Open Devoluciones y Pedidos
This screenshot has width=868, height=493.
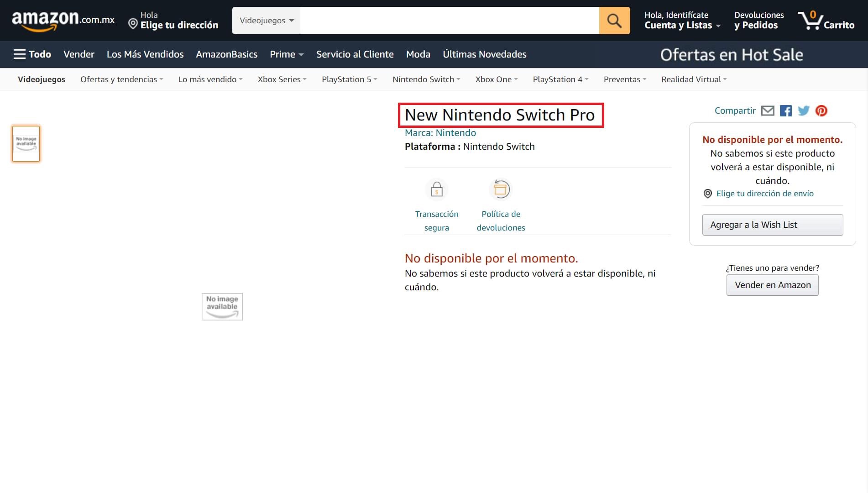(x=759, y=21)
